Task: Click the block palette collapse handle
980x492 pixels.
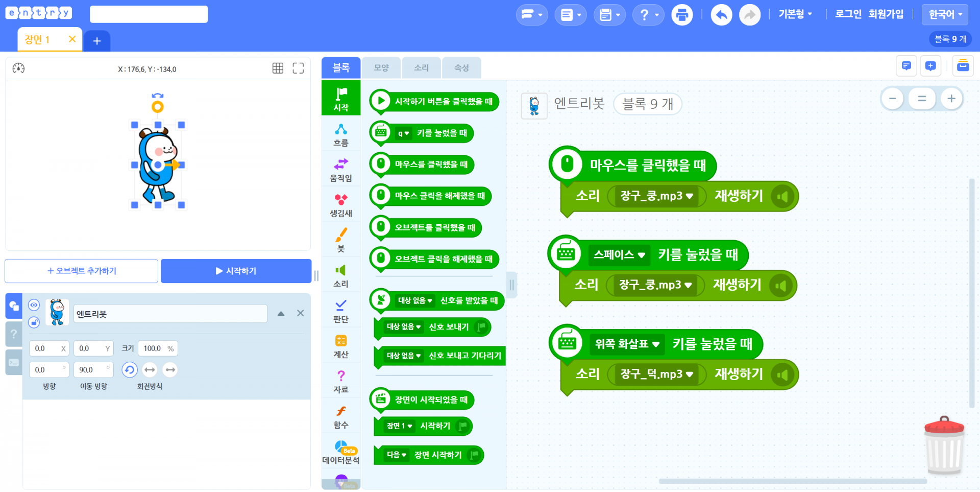Action: [511, 285]
